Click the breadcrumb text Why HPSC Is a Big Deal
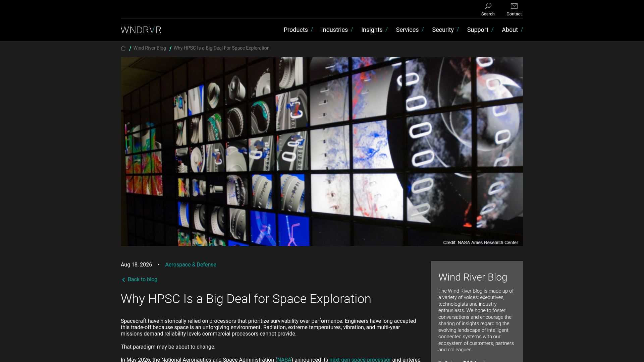This screenshot has height=362, width=644. 221,48
